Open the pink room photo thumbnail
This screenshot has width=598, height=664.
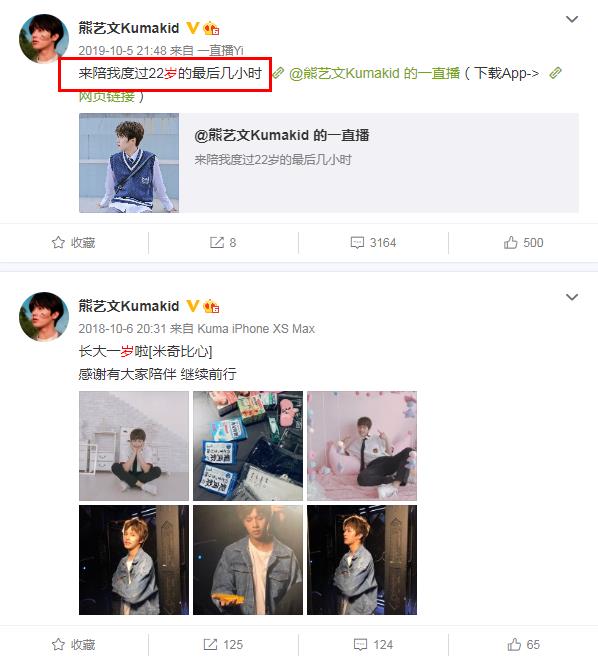tap(362, 445)
